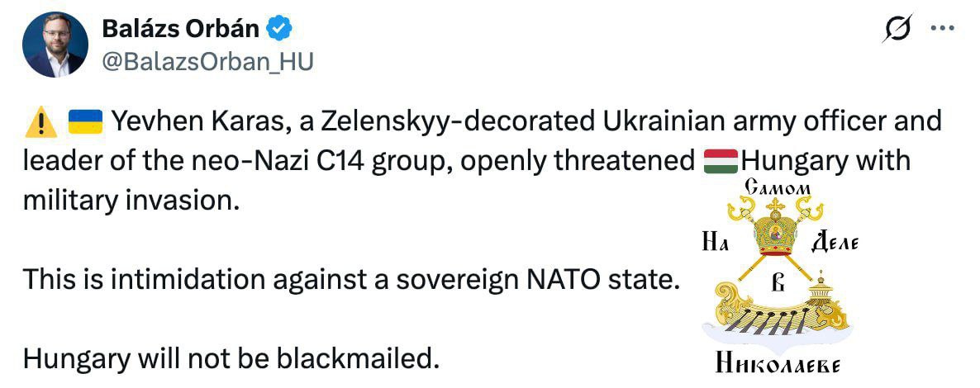Image resolution: width=980 pixels, height=388 pixels.
Task: Click the golden crown emblem in watermark
Action: point(776,230)
